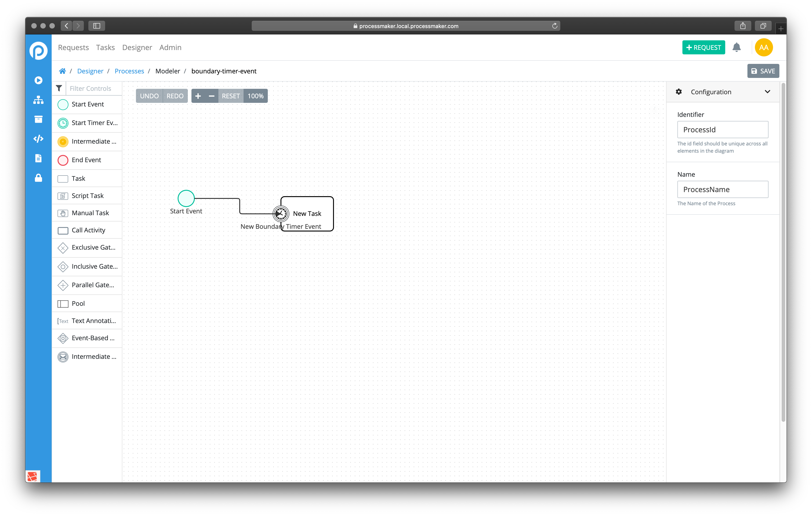Collapse the Configuration panel
Image resolution: width=812 pixels, height=516 pixels.
click(x=768, y=91)
